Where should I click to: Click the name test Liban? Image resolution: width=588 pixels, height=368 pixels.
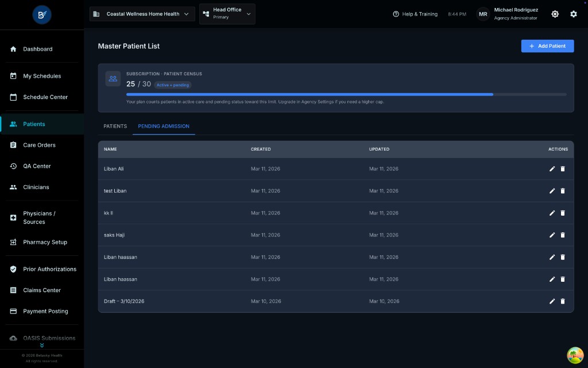coord(115,191)
